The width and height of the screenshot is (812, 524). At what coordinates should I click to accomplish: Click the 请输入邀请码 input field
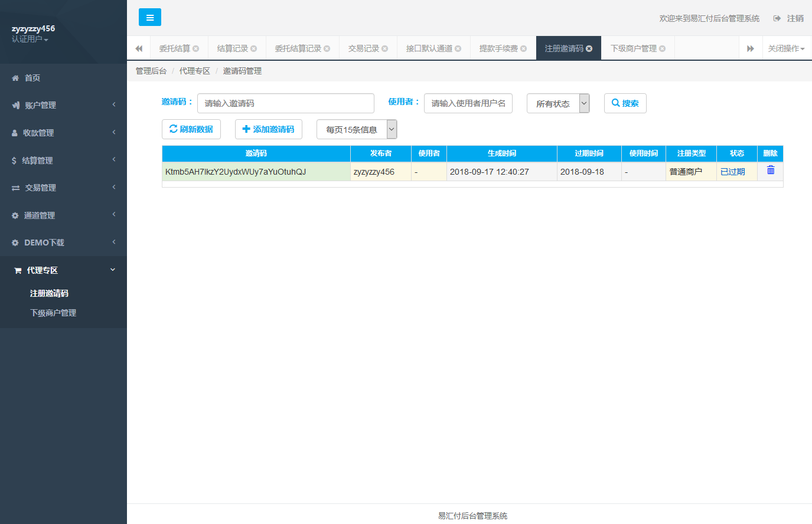285,103
